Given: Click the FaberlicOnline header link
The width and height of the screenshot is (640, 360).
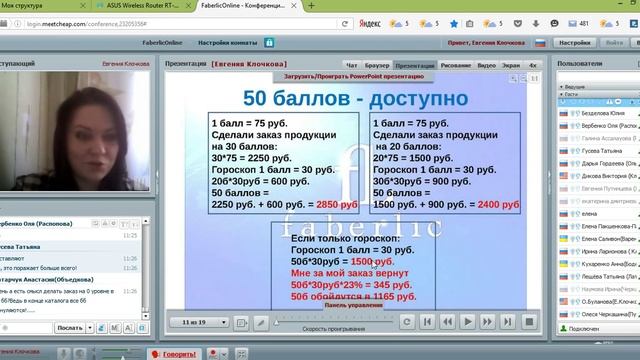Looking at the screenshot, I should click(x=162, y=42).
